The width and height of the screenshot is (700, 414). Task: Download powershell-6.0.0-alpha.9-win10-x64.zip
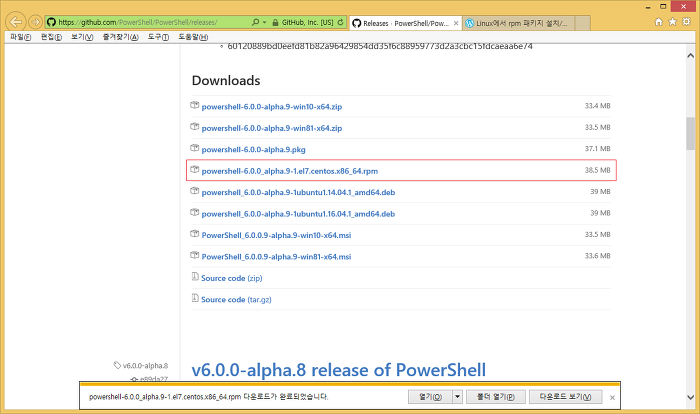(x=272, y=107)
